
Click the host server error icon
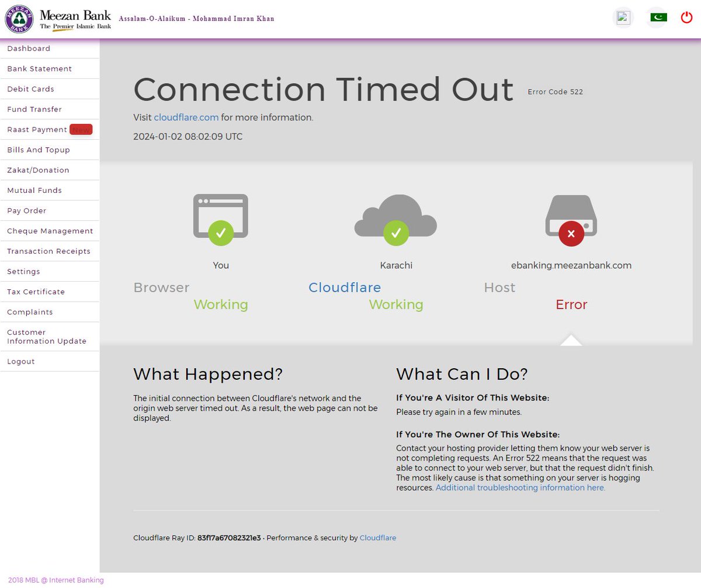point(571,219)
